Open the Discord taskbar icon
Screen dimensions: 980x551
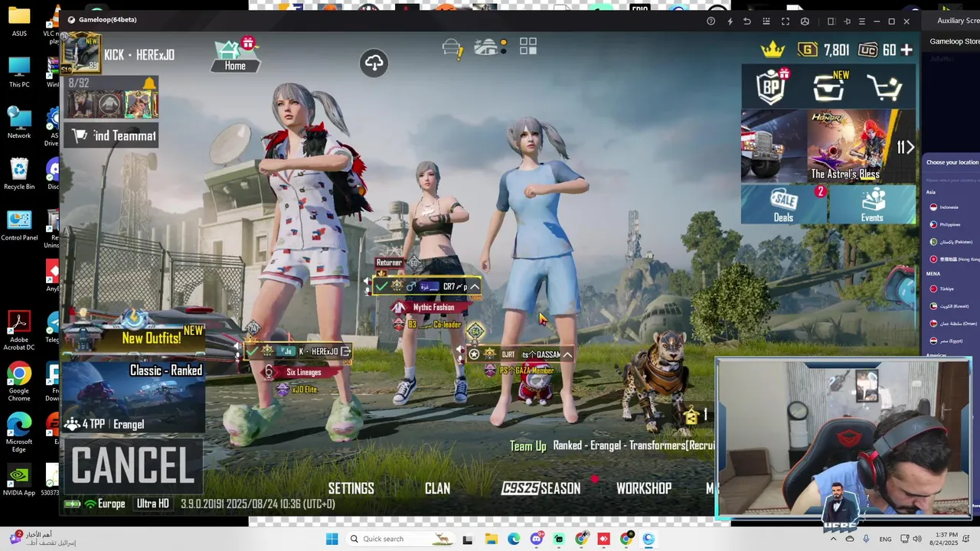click(x=536, y=539)
